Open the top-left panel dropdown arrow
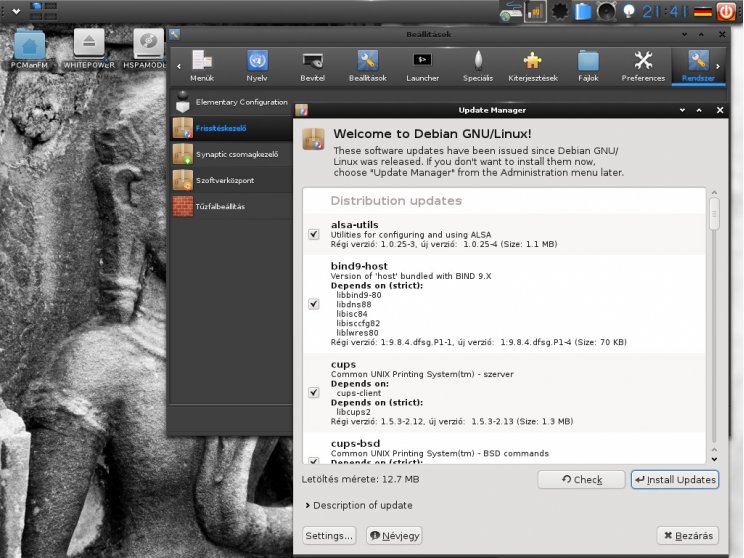Image resolution: width=744 pixels, height=558 pixels. pyautogui.click(x=16, y=11)
